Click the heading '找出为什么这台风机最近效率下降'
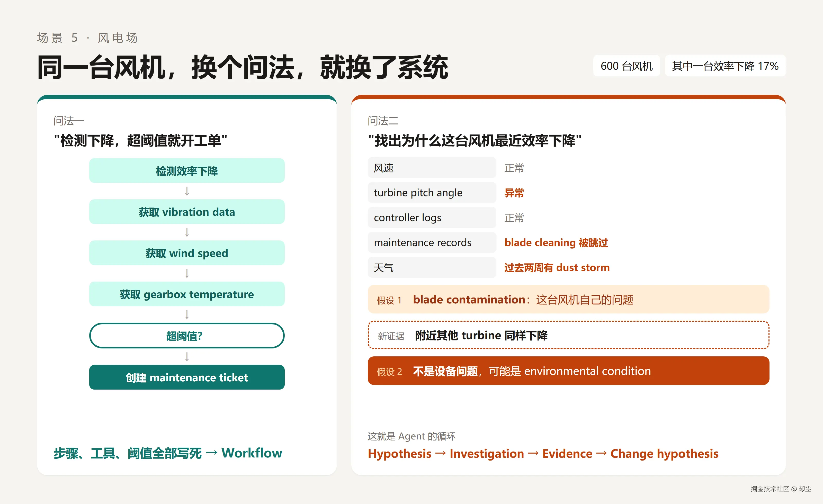This screenshot has height=504, width=823. 475,141
